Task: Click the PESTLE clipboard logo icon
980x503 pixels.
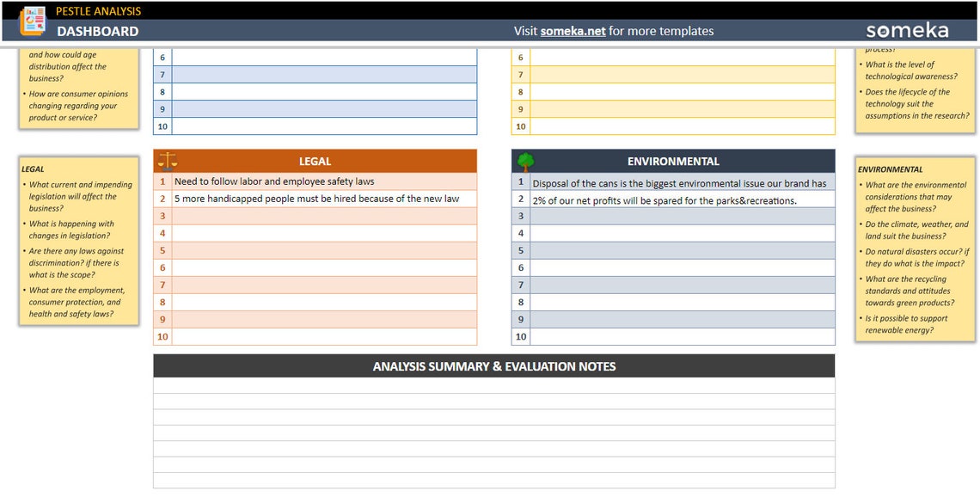Action: click(x=33, y=21)
